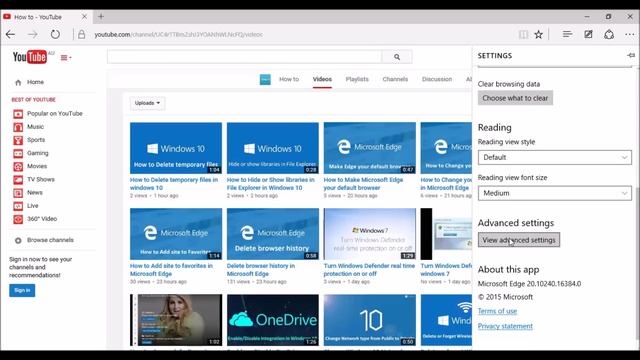Click the YouTube search magnifier button
The height and width of the screenshot is (360, 640).
[397, 57]
